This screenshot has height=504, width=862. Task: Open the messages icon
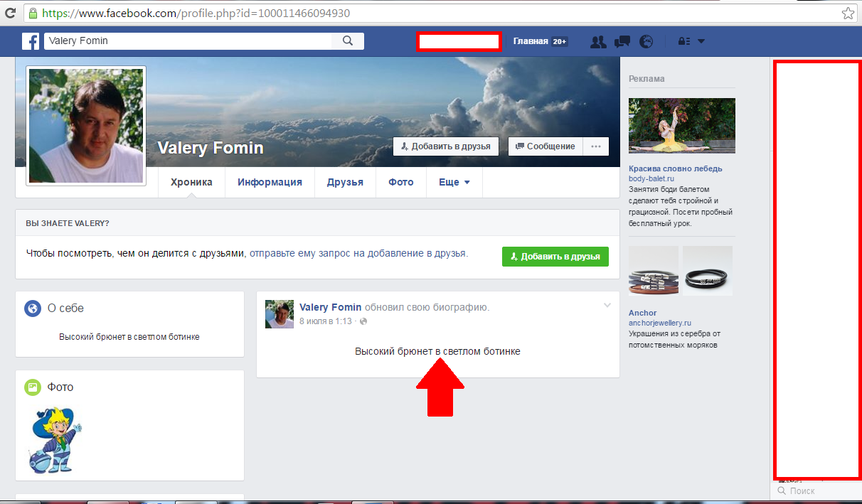point(622,41)
